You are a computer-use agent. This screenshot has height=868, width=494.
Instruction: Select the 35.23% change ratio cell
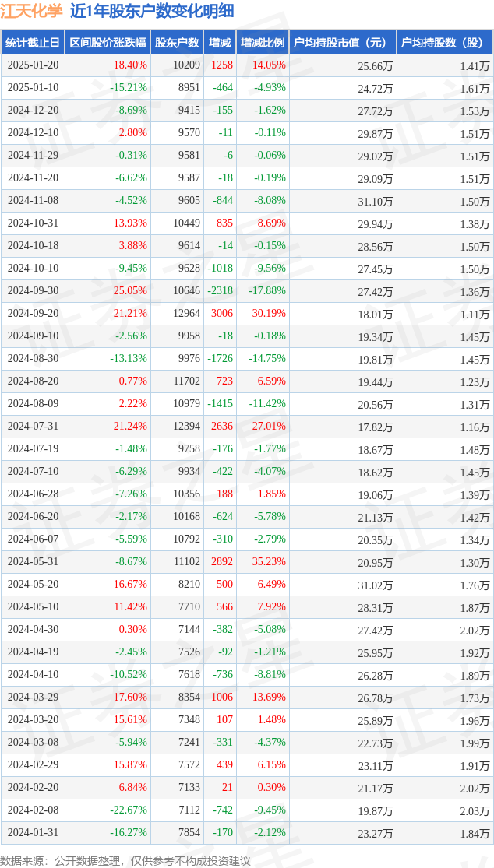[269, 562]
